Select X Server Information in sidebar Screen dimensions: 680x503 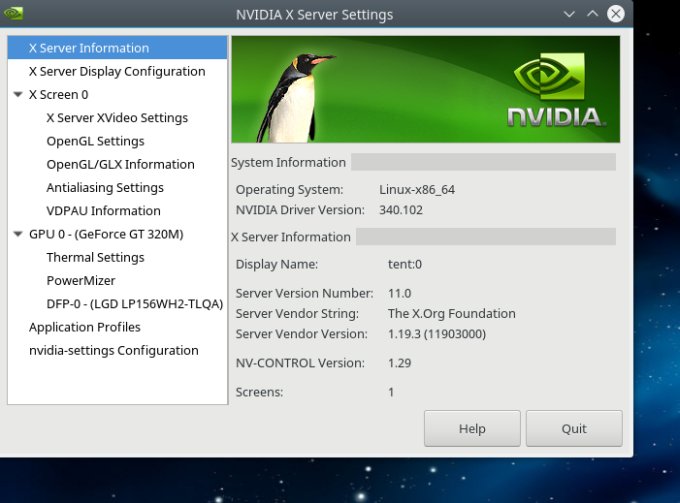[x=117, y=48]
